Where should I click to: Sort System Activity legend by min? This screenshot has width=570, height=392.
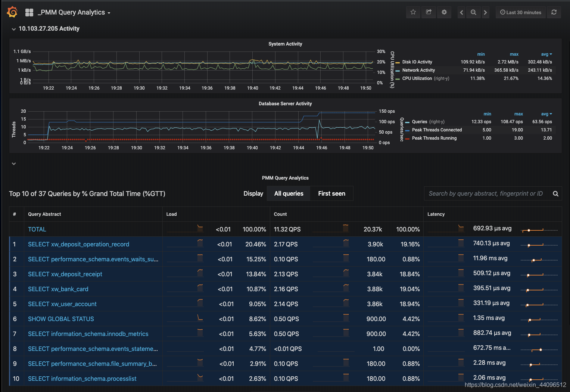(x=481, y=54)
